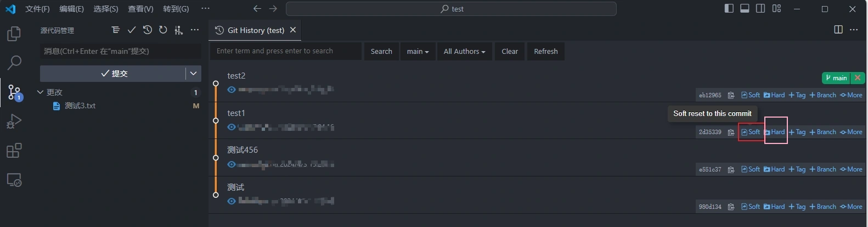Click the git graph icon in source control header
Screen dimensions: 868x227
pyautogui.click(x=178, y=30)
